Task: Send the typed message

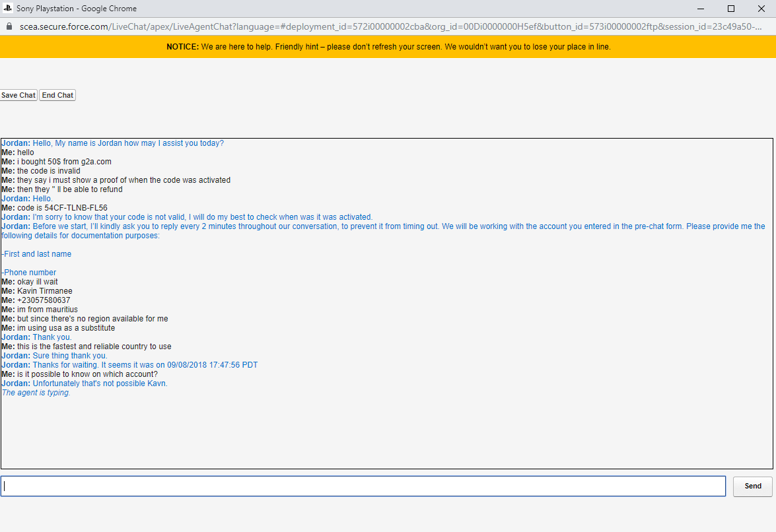Action: pyautogui.click(x=752, y=486)
